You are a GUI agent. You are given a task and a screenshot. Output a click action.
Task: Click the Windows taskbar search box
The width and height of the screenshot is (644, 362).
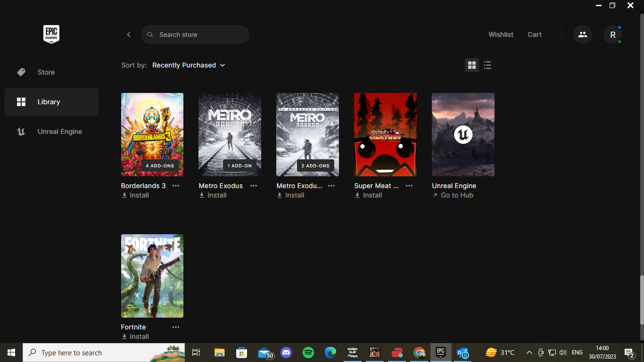coord(104,352)
